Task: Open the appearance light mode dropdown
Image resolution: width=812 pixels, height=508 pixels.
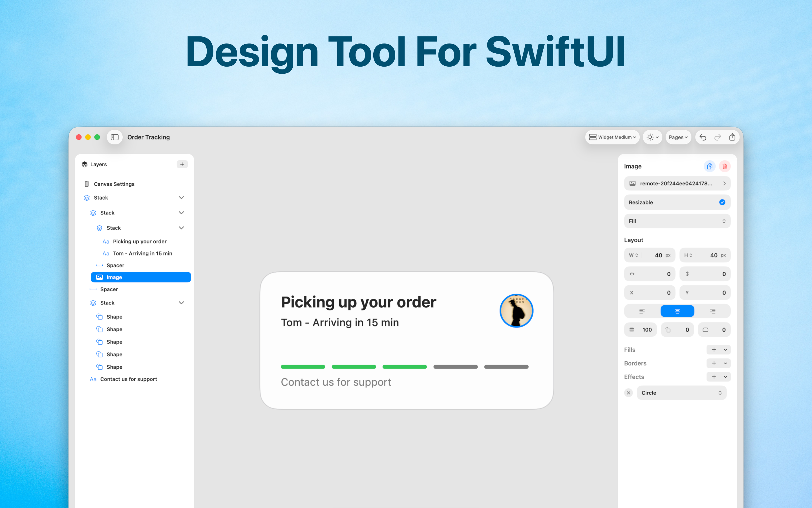Action: (x=653, y=137)
